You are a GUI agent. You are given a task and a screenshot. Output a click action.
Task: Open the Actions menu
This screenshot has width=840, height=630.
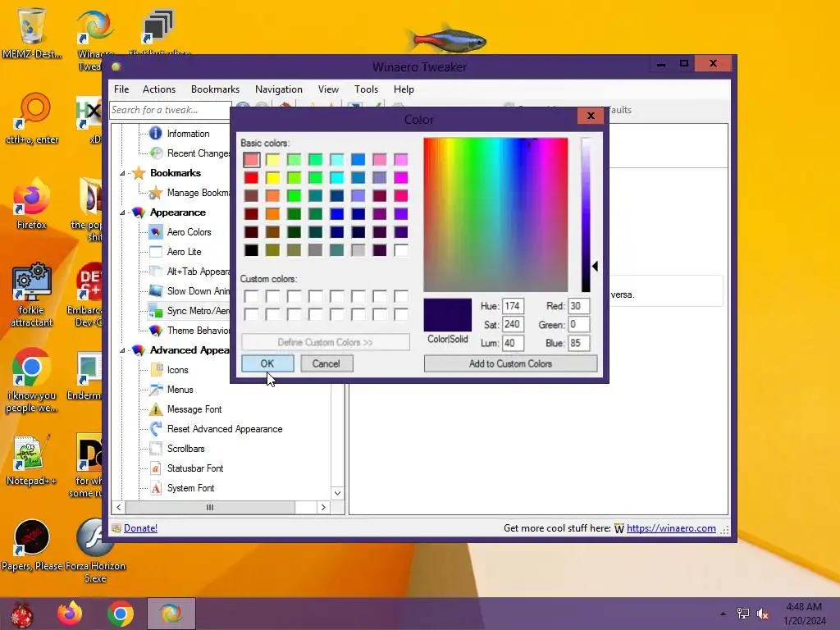click(x=158, y=89)
